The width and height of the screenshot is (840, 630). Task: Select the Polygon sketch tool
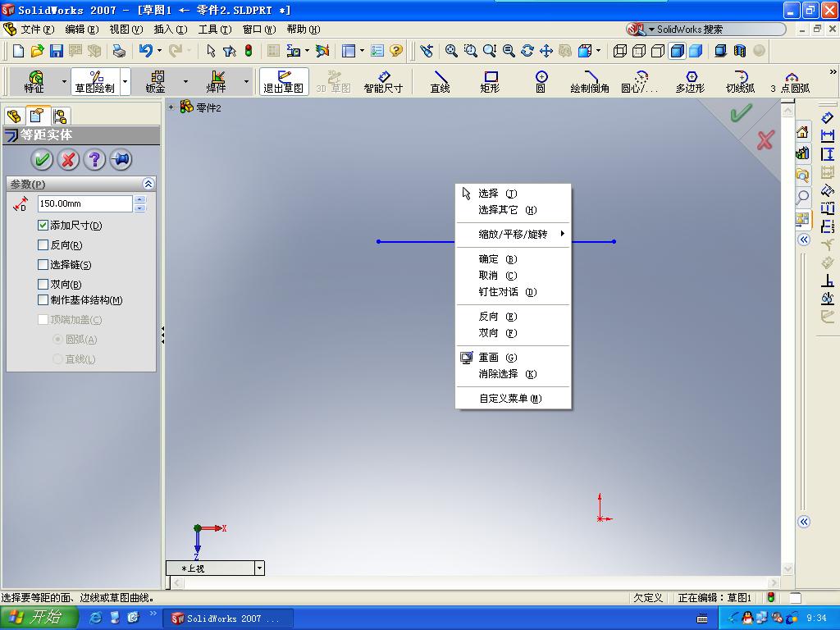(x=690, y=81)
